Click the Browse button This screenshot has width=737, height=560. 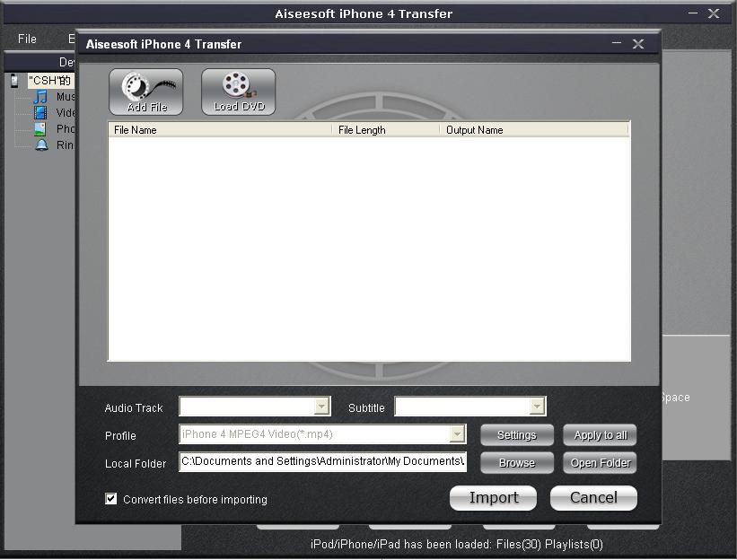pos(516,463)
